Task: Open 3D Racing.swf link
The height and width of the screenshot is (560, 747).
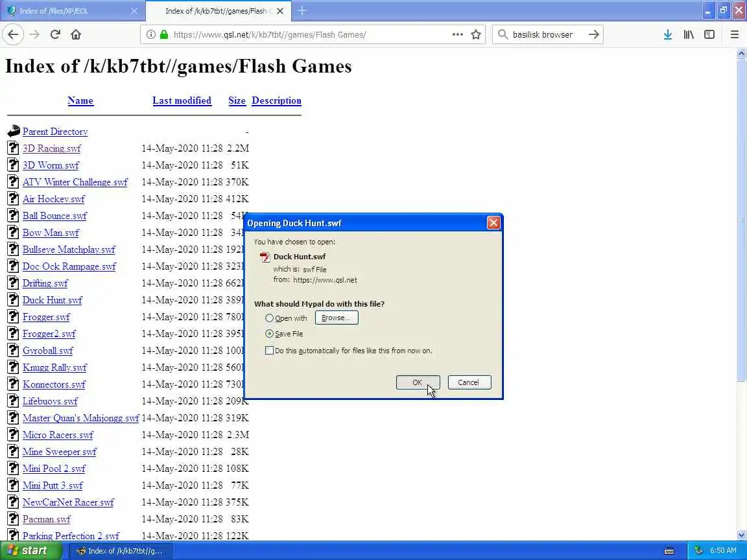Action: [51, 148]
